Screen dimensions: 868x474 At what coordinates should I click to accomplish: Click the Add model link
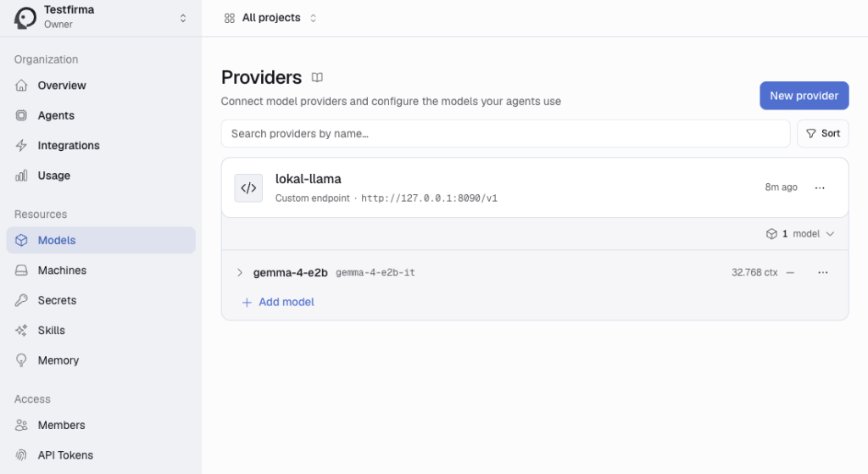278,302
